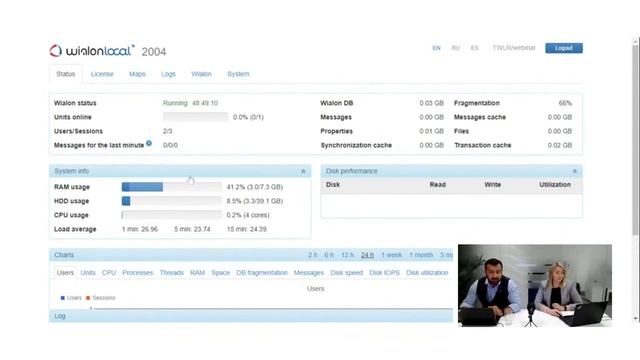Open the License tab
This screenshot has height=360, width=640.
[102, 74]
